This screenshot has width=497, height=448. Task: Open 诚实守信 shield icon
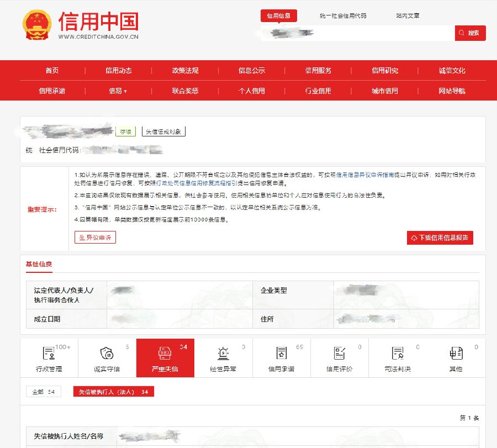click(107, 353)
